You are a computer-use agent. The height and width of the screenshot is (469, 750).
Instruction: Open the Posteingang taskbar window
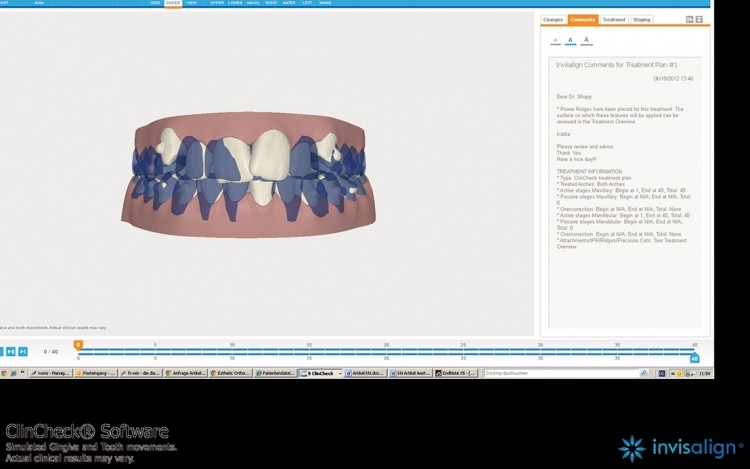point(96,373)
